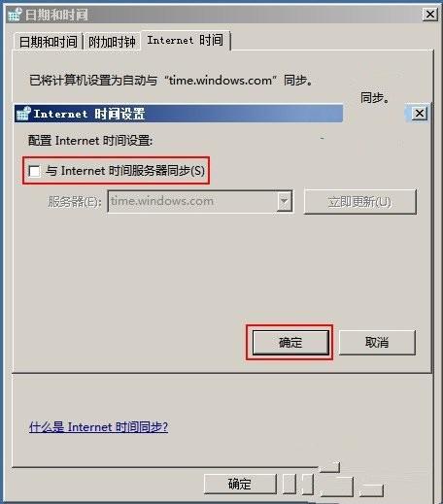Click the Internet 时间设置 dialog title icon

click(x=23, y=114)
